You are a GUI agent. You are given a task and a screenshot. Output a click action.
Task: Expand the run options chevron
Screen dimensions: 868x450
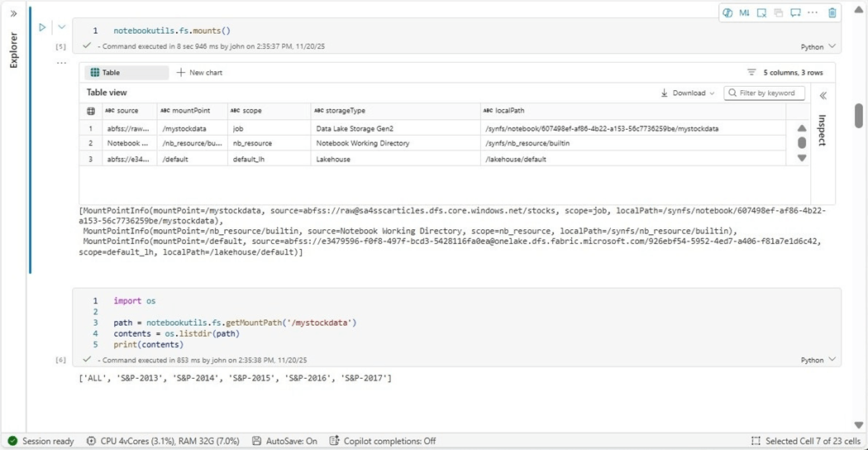(61, 27)
